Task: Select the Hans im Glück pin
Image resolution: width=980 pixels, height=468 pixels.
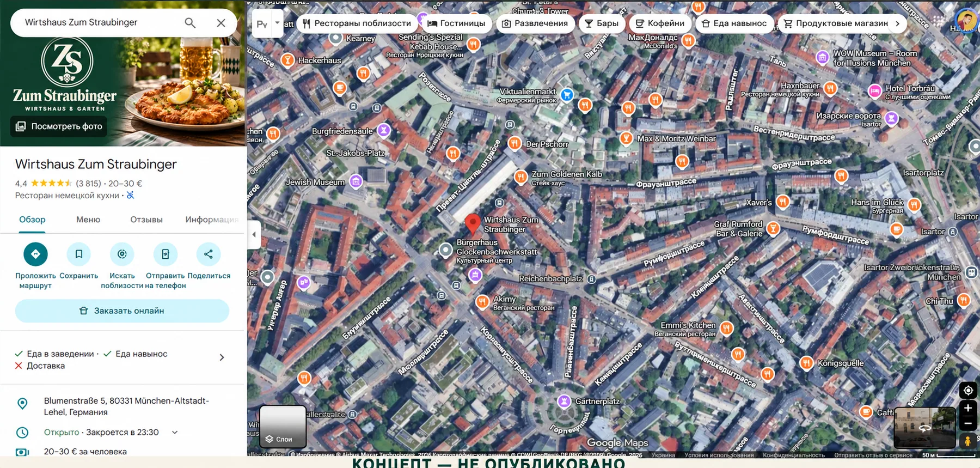Action: [914, 205]
